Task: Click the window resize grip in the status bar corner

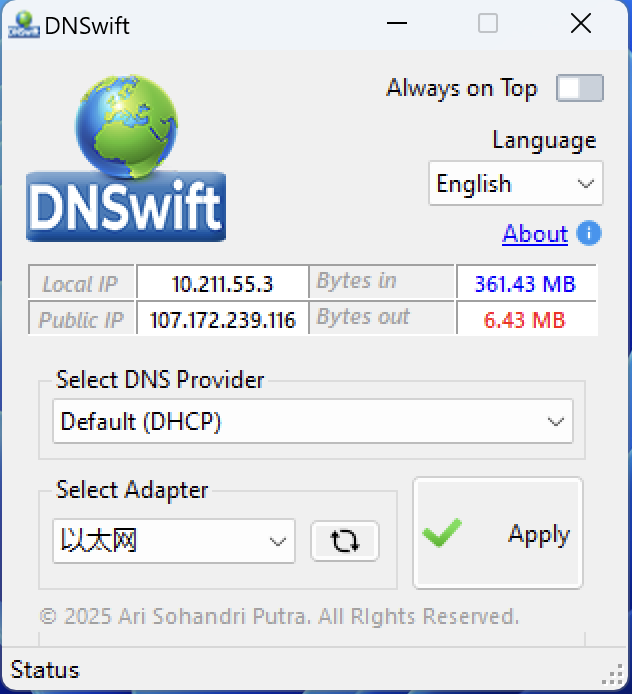Action: coord(613,675)
